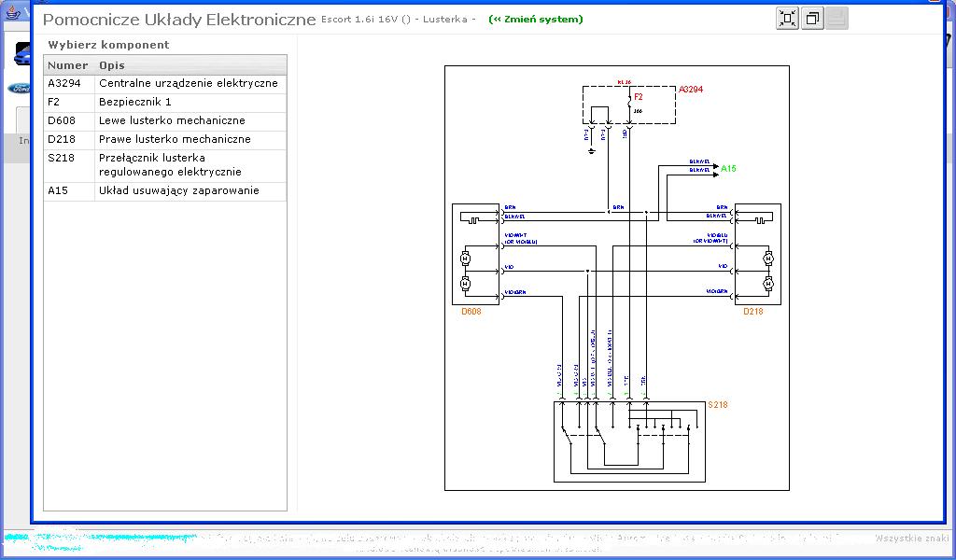Screen dimensions: 956x560
Task: Click the Java cup icon in top-left corner
Action: [14, 13]
